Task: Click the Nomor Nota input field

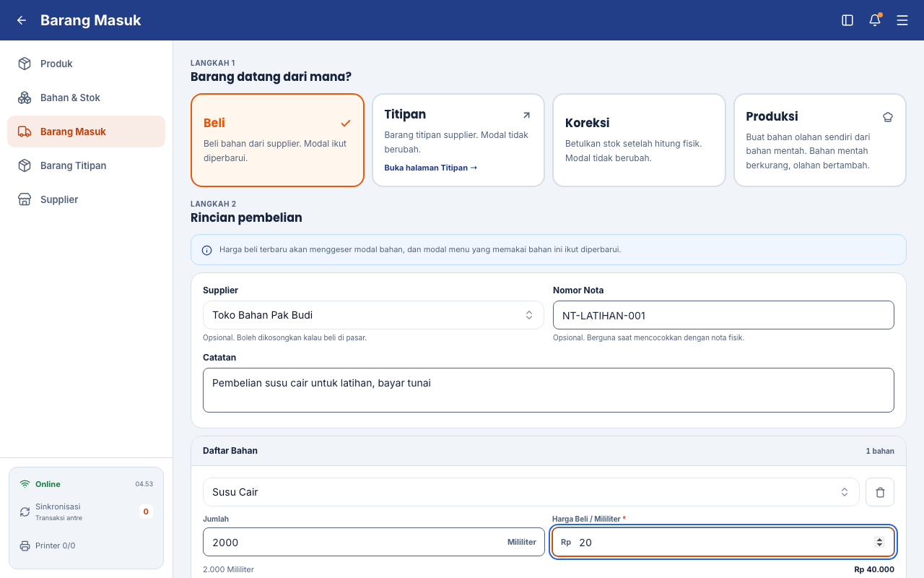Action: 723,315
